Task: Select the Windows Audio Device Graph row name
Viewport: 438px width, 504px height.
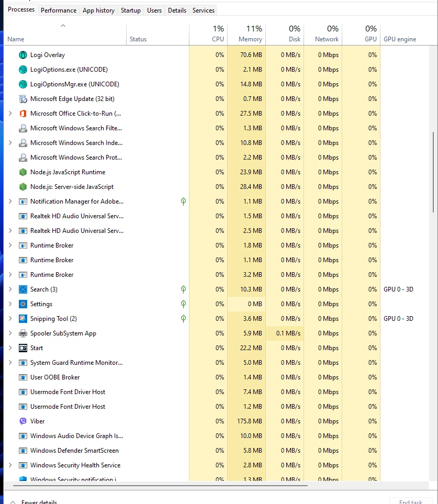Action: (x=76, y=436)
